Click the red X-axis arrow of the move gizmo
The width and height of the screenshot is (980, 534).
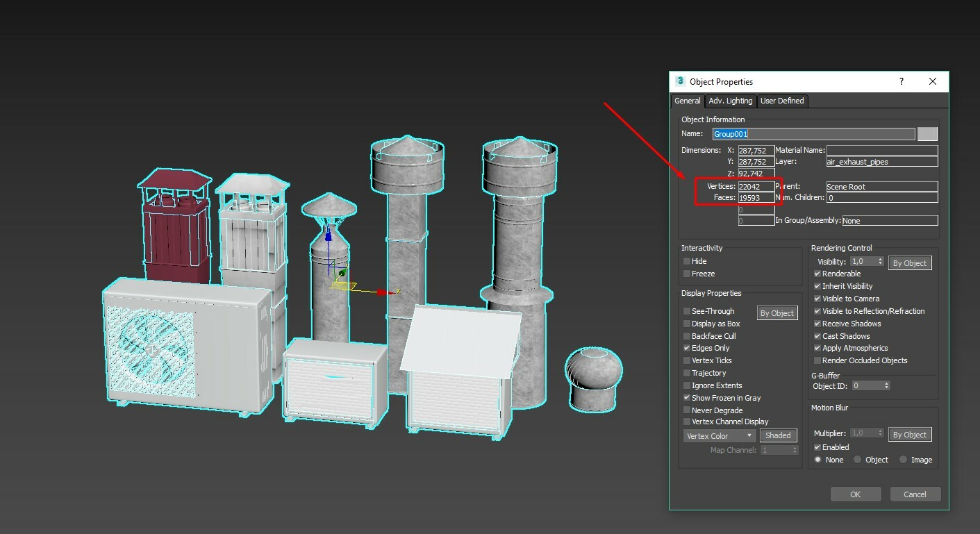[x=383, y=292]
